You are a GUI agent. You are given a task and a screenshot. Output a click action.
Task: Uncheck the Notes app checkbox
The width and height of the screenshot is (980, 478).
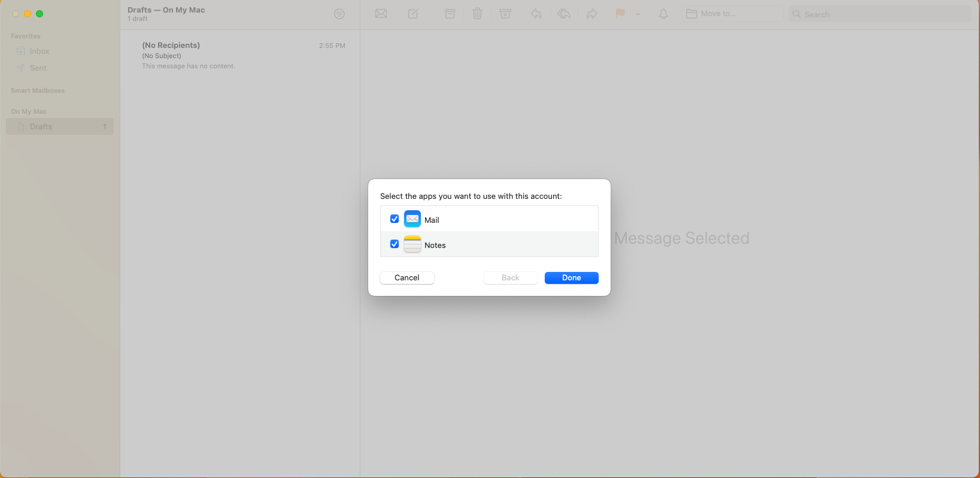point(395,244)
